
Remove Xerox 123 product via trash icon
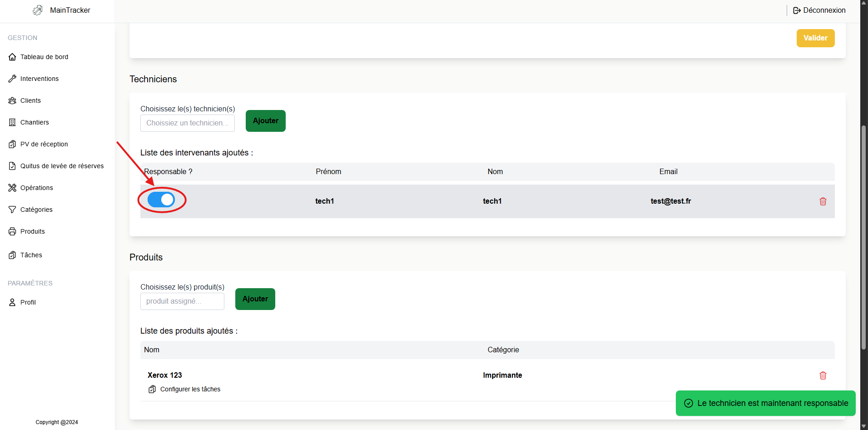(823, 375)
